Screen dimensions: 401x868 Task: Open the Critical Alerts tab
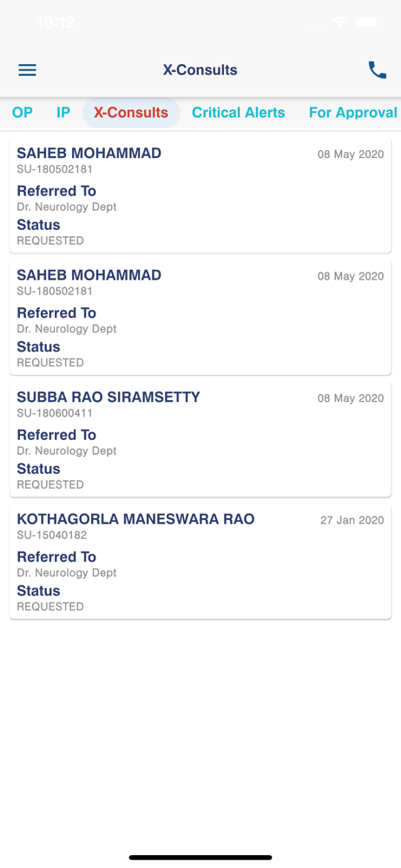[x=238, y=112]
